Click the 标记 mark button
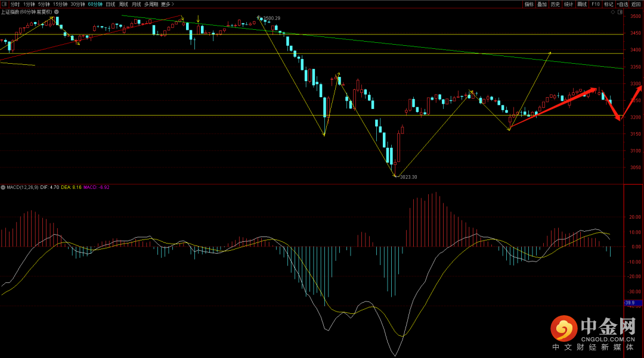644x358 pixels. click(609, 4)
